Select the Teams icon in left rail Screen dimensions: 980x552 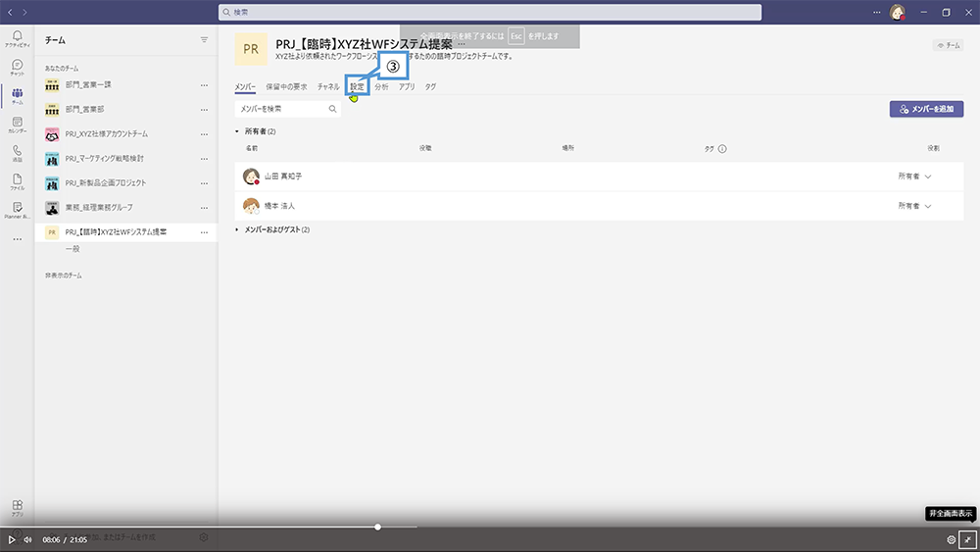pyautogui.click(x=17, y=96)
